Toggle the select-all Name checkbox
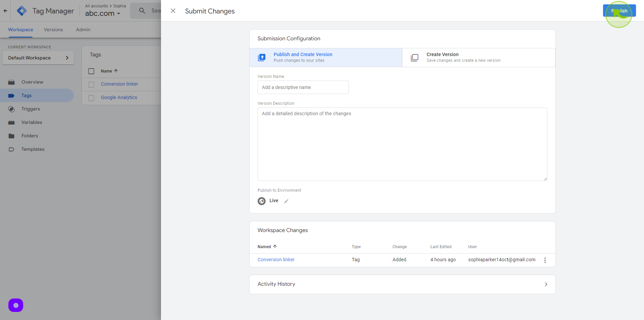The image size is (644, 320). click(x=91, y=71)
